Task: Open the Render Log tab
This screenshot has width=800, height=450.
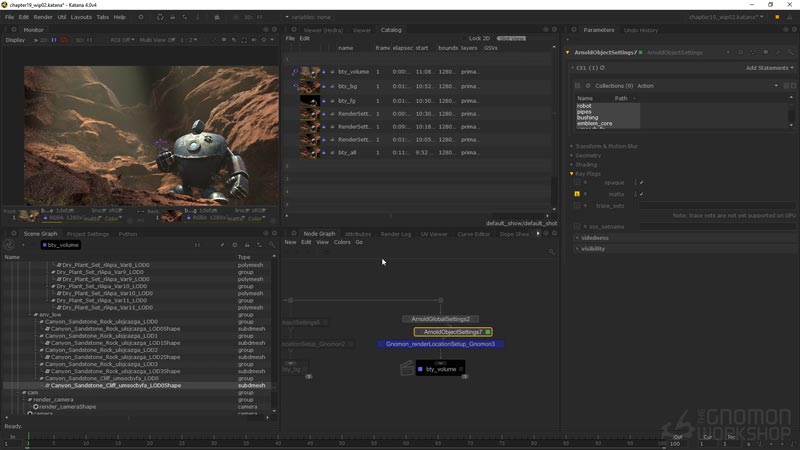Action: pos(395,234)
